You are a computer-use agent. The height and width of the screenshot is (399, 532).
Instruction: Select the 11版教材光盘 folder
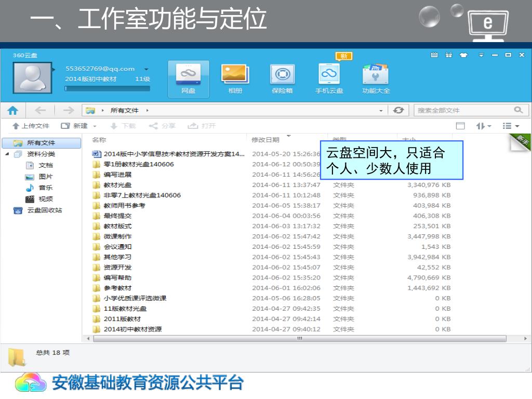tap(119, 309)
